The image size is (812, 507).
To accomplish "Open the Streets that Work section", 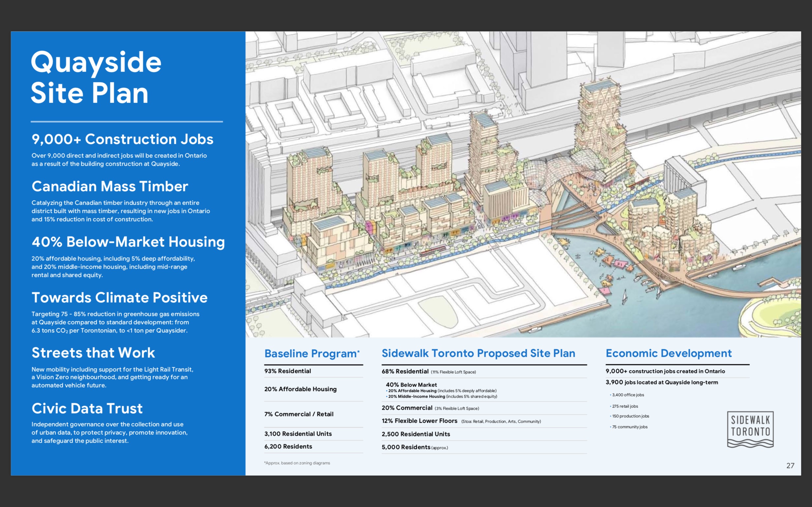I will coord(93,352).
